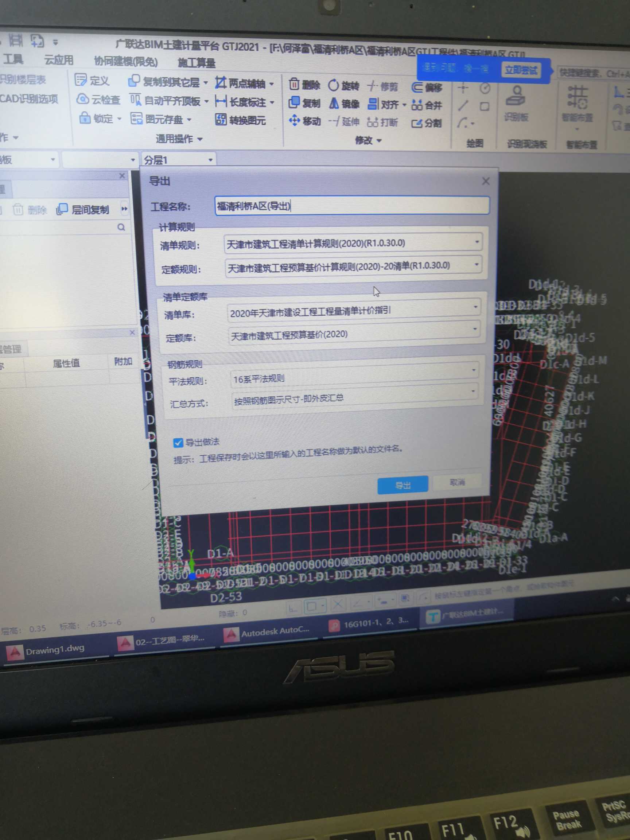The width and height of the screenshot is (630, 840).
Task: Select the 修剪 trim tool
Action: (383, 86)
